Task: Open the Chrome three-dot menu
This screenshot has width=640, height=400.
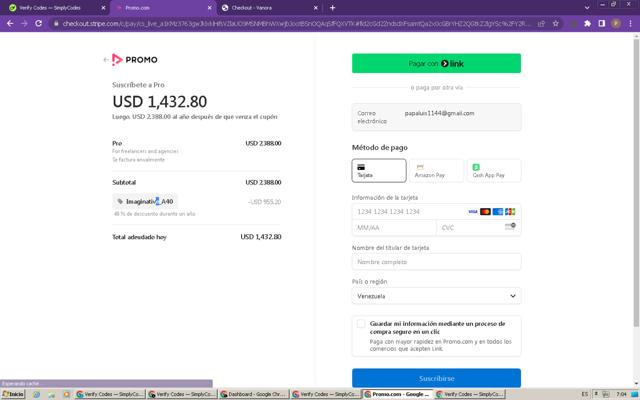Action: [631, 24]
